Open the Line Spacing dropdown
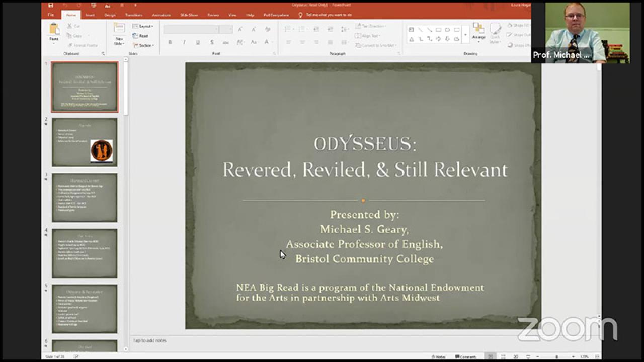This screenshot has width=644, height=362. [345, 29]
